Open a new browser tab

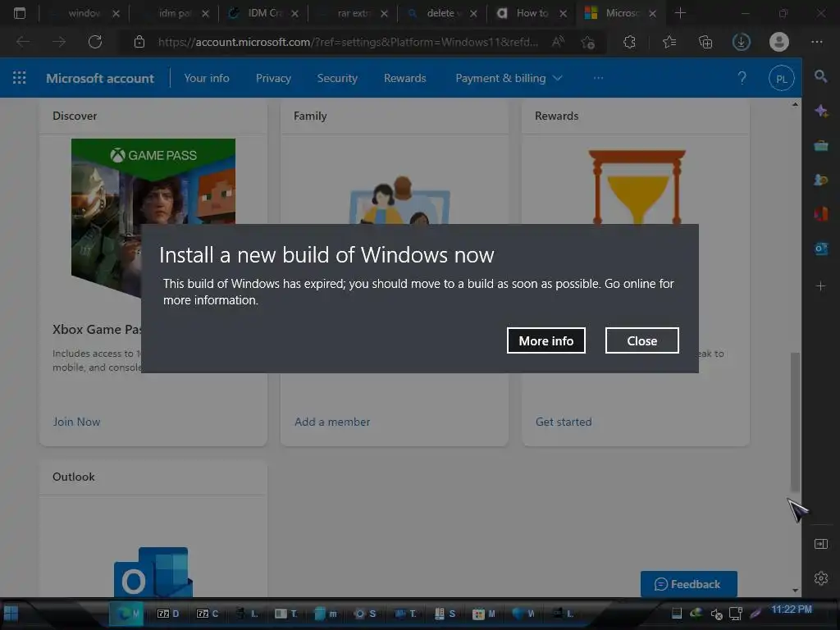click(x=680, y=13)
